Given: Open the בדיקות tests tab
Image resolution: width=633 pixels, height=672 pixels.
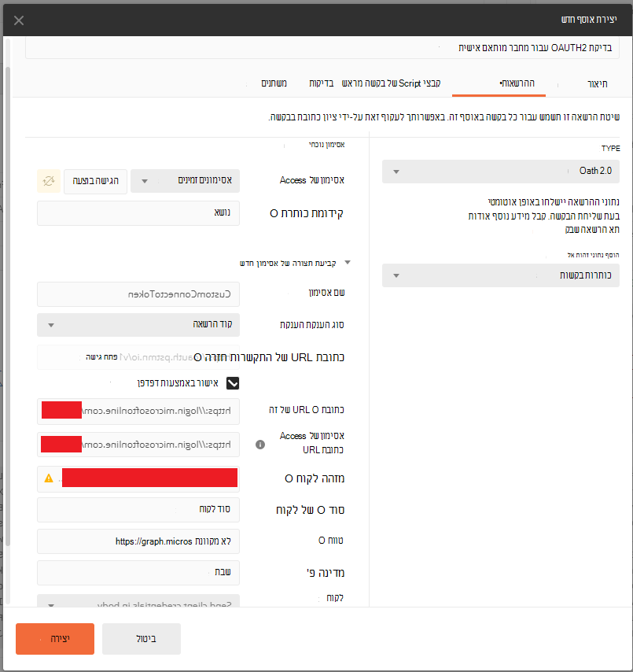Looking at the screenshot, I should click(x=321, y=83).
